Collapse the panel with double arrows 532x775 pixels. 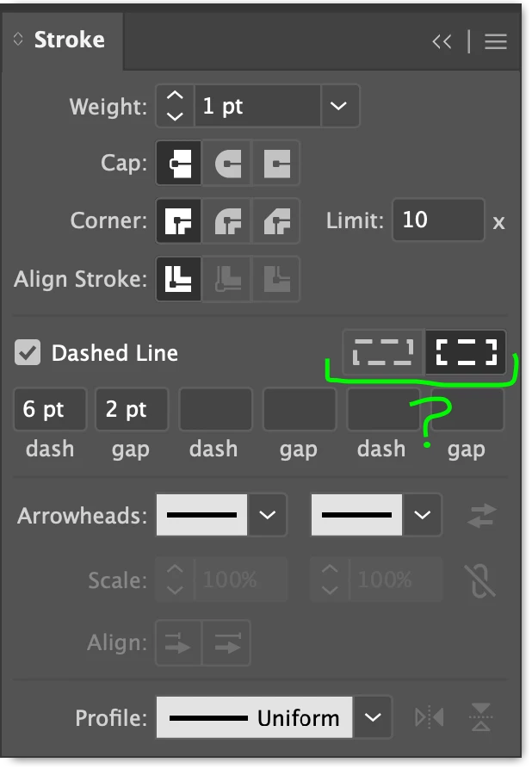442,41
